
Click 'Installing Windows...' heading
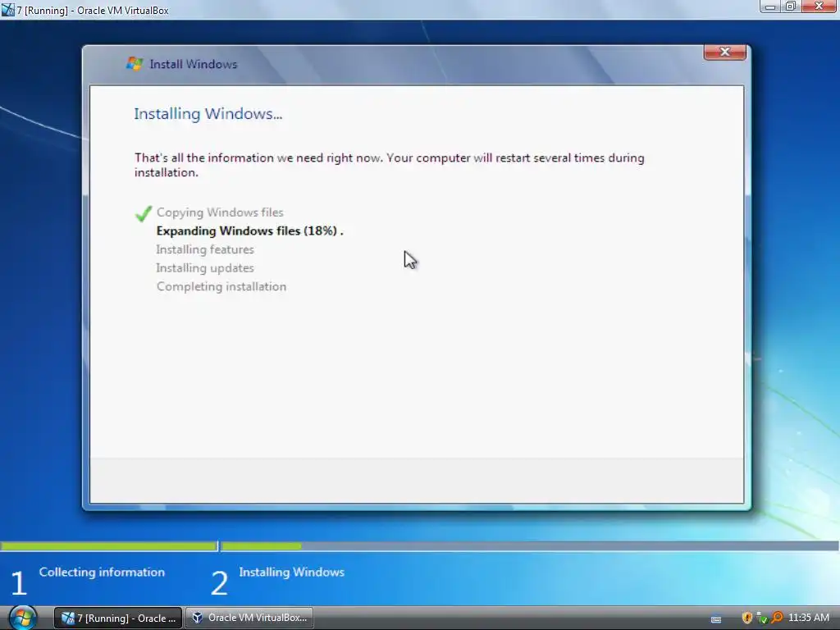pos(208,113)
